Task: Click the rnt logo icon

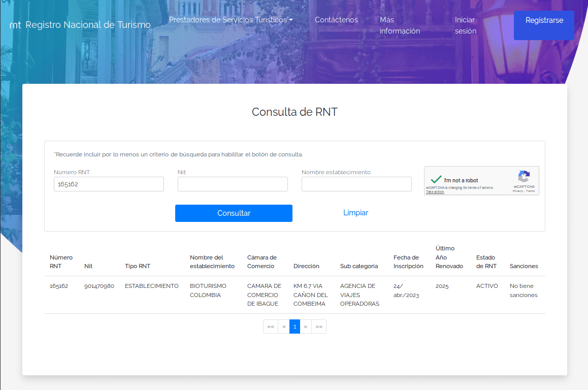Action: [15, 25]
